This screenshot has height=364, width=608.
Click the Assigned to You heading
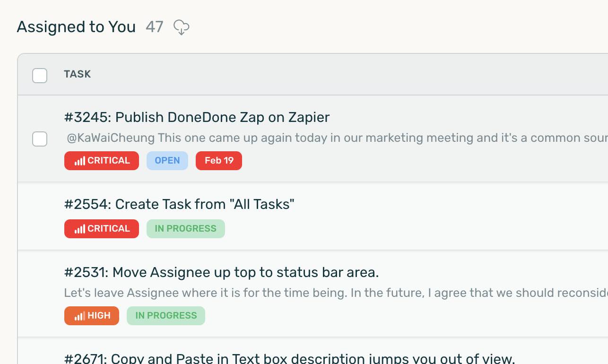point(76,27)
